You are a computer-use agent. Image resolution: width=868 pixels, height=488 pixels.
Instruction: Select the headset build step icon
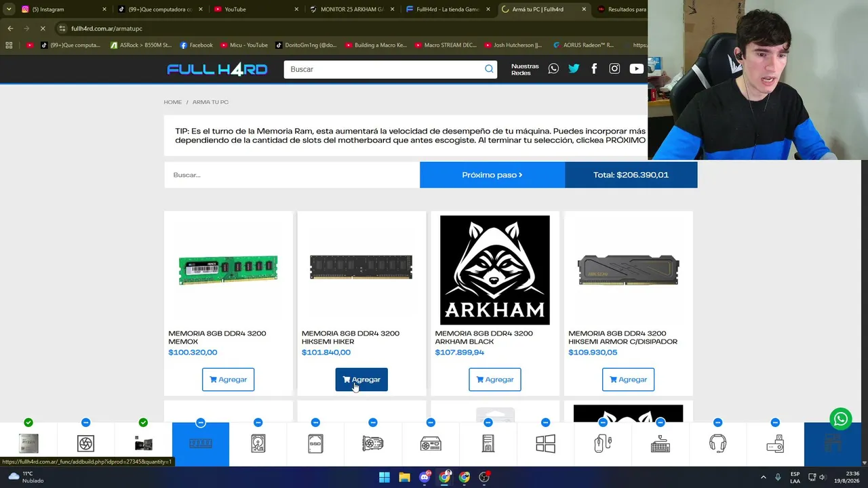coord(717,444)
